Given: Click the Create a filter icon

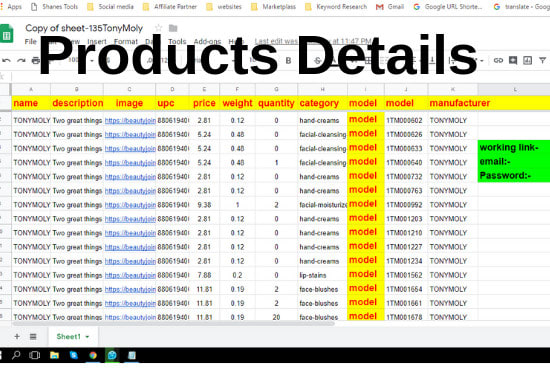Looking at the screenshot, I should click(x=542, y=60).
